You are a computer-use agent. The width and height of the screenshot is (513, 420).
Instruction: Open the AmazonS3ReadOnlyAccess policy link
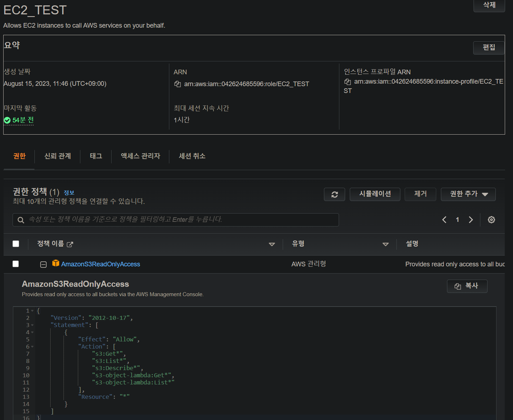[x=100, y=264]
